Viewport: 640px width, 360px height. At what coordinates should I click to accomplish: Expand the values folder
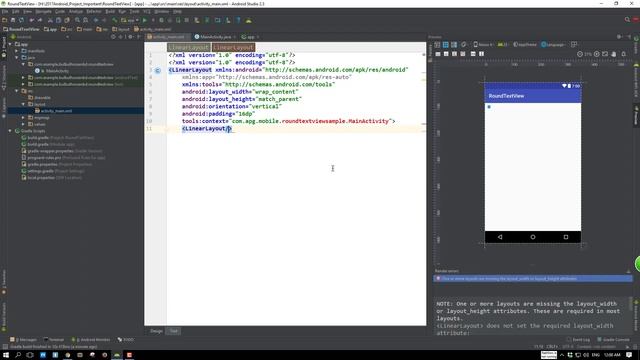click(x=23, y=124)
